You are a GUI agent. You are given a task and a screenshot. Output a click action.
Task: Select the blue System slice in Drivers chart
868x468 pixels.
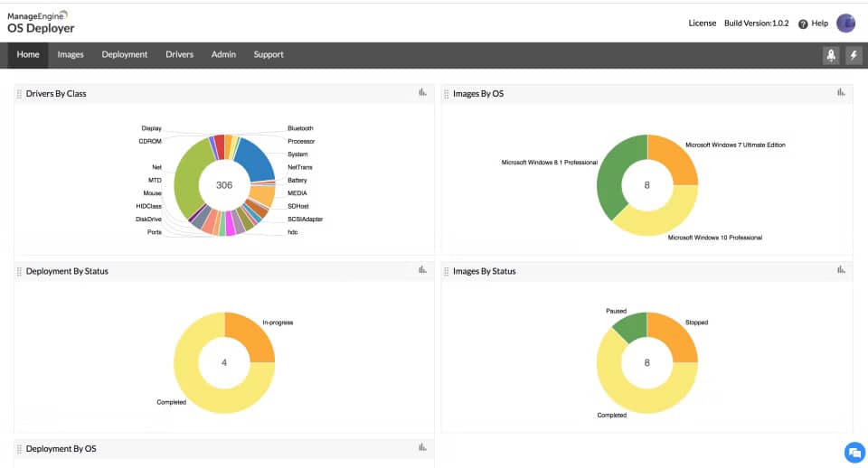[256, 159]
